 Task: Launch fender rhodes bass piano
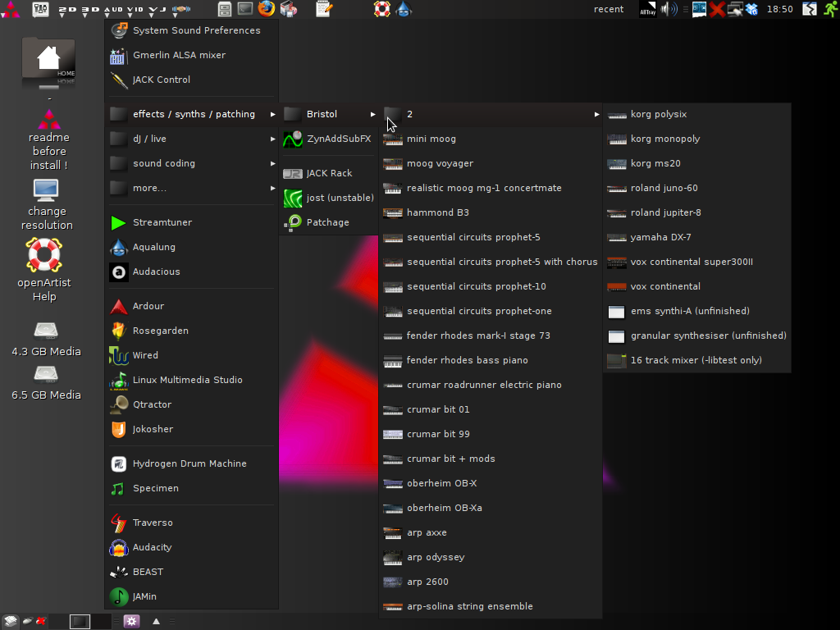[x=491, y=360]
